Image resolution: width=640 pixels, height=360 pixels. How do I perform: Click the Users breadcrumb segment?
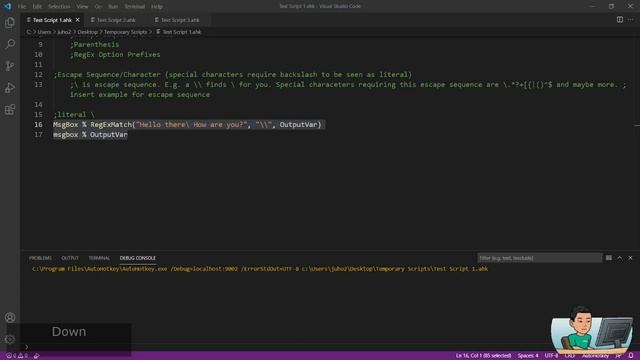(x=44, y=32)
